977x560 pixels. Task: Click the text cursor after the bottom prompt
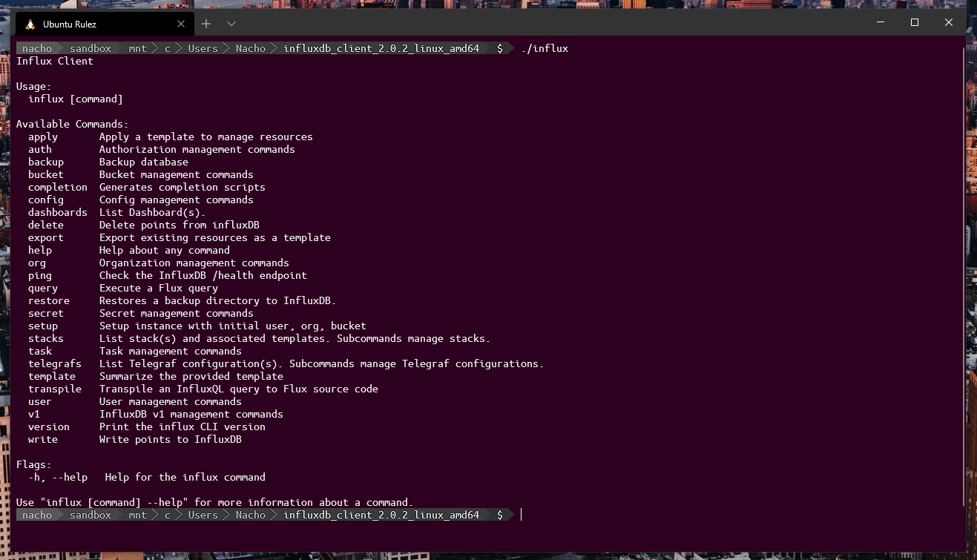pyautogui.click(x=522, y=515)
